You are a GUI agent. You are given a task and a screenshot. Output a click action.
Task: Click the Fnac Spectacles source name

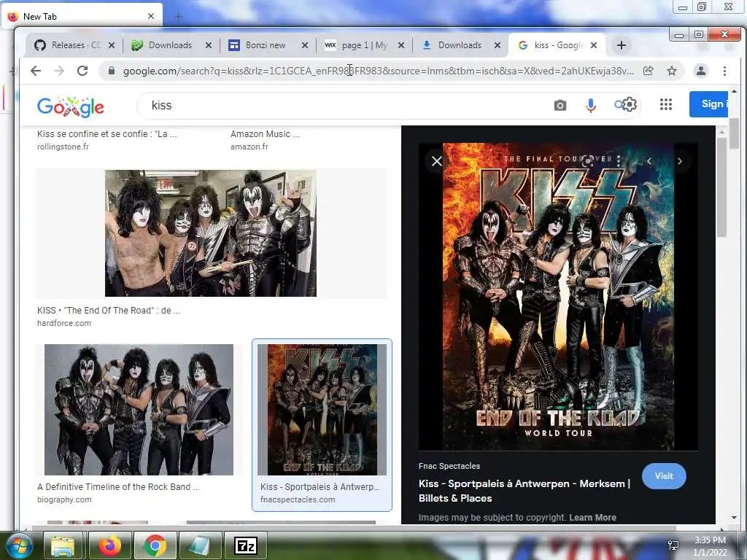coord(449,466)
